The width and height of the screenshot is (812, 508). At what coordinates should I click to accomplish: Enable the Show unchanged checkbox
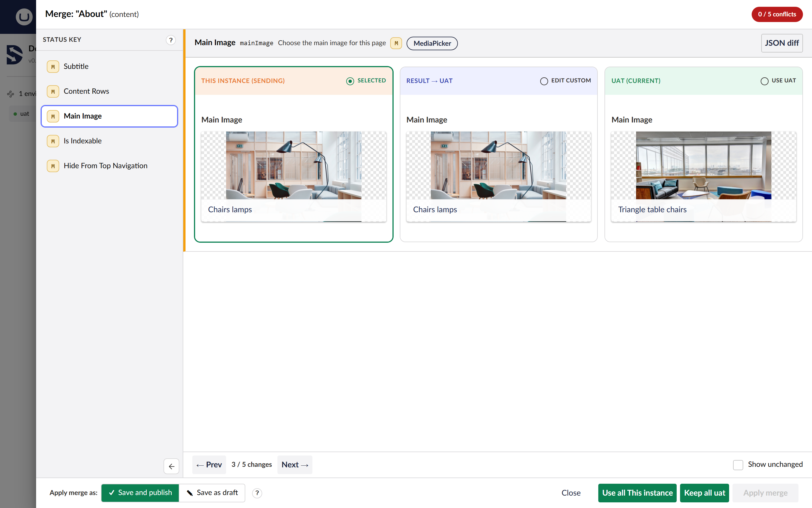coord(738,465)
